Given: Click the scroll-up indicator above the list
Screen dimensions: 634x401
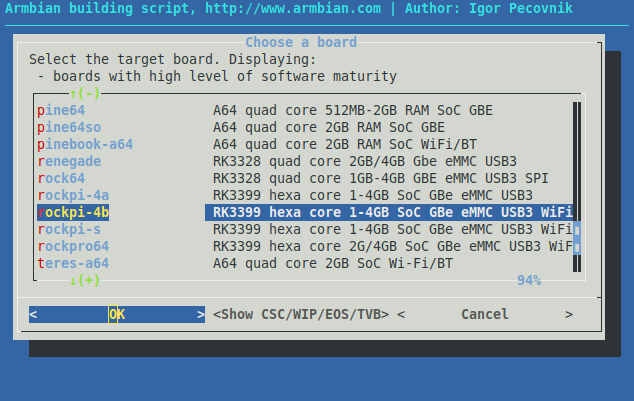Looking at the screenshot, I should [x=85, y=94].
